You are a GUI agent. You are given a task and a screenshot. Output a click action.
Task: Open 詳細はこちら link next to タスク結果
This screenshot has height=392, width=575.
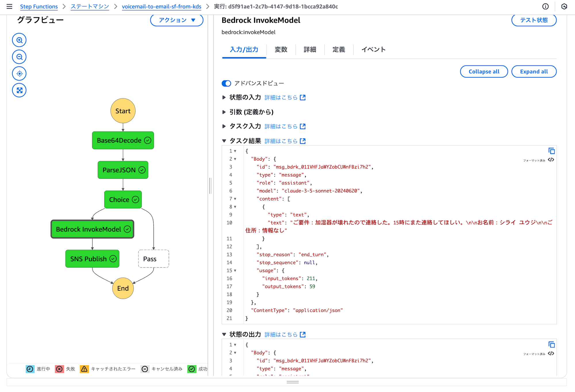coord(281,141)
